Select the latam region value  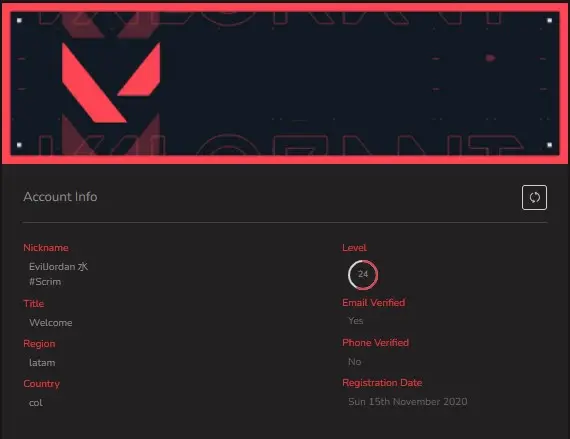[x=42, y=363]
